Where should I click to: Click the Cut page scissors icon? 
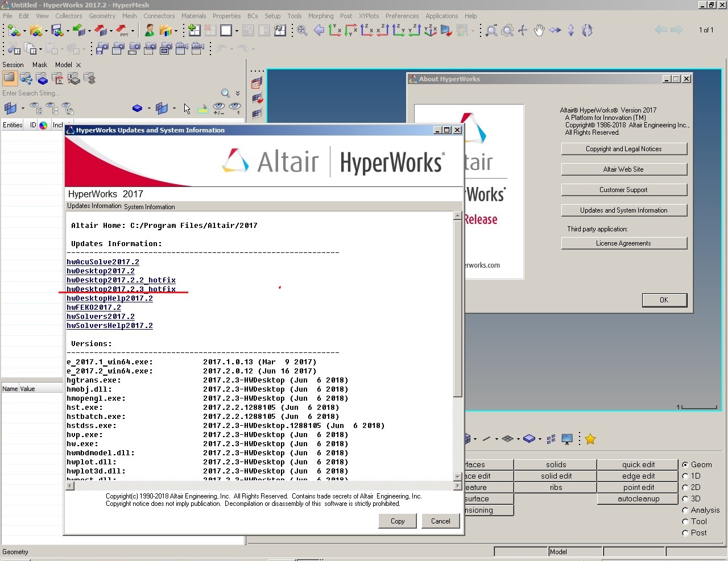[x=13, y=49]
